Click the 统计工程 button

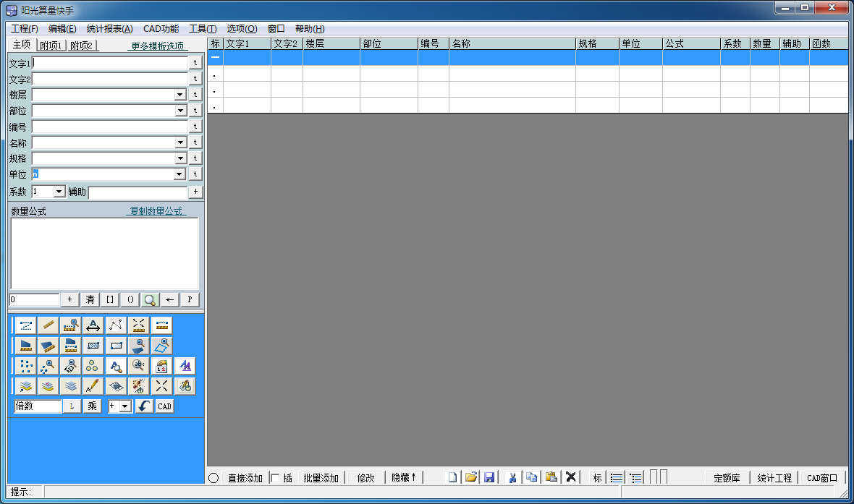[x=774, y=478]
